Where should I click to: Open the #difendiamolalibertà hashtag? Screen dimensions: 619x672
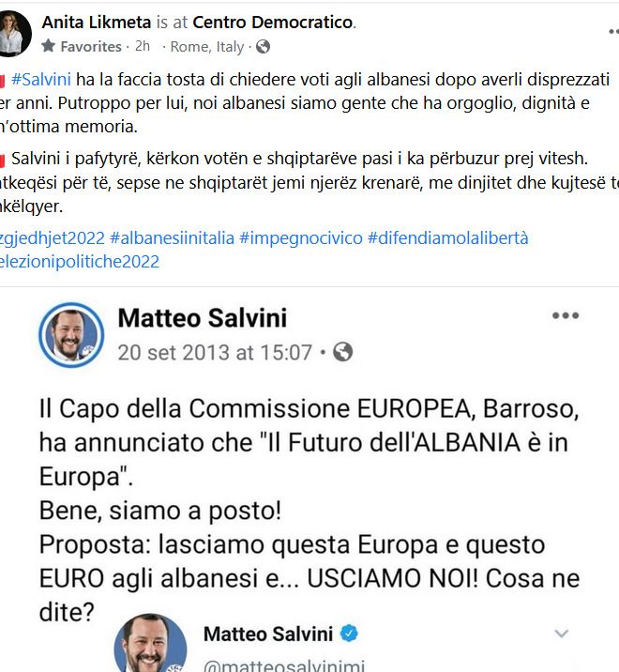(x=448, y=237)
